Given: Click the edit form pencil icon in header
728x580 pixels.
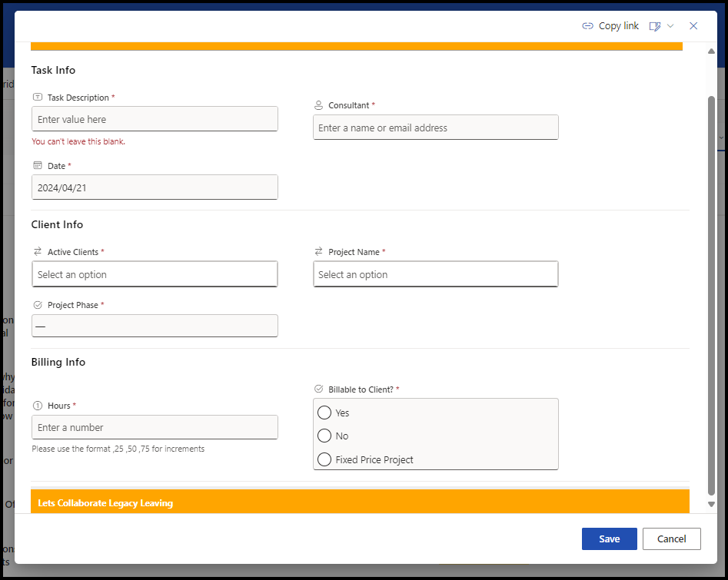Looking at the screenshot, I should click(x=655, y=25).
